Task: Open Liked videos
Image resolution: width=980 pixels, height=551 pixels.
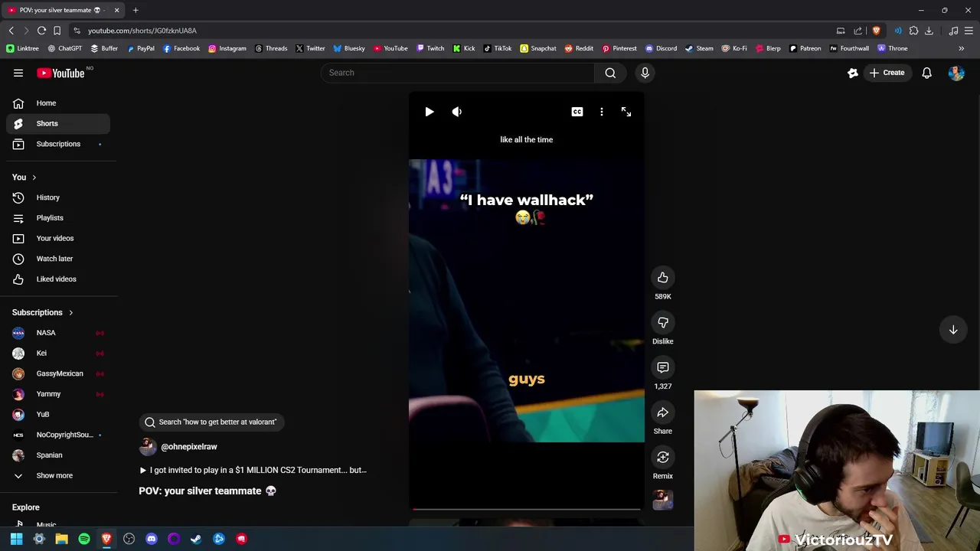Action: tap(58, 279)
